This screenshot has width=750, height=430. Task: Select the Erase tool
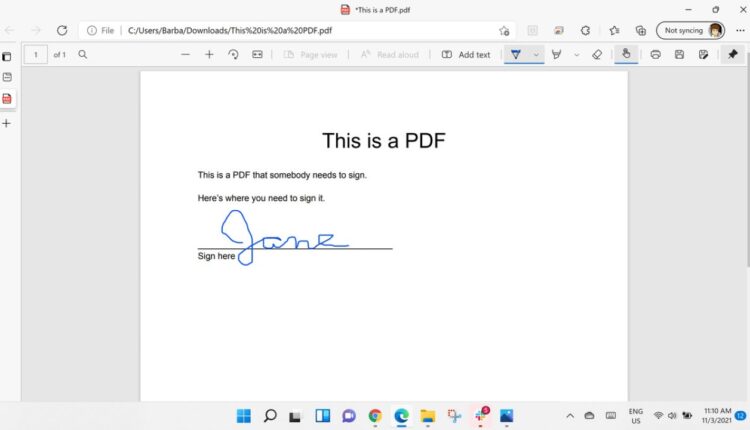click(x=597, y=55)
